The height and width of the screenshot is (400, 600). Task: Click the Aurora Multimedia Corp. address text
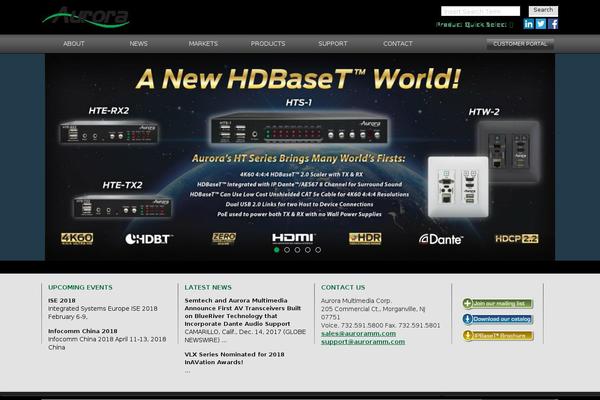[x=373, y=309]
